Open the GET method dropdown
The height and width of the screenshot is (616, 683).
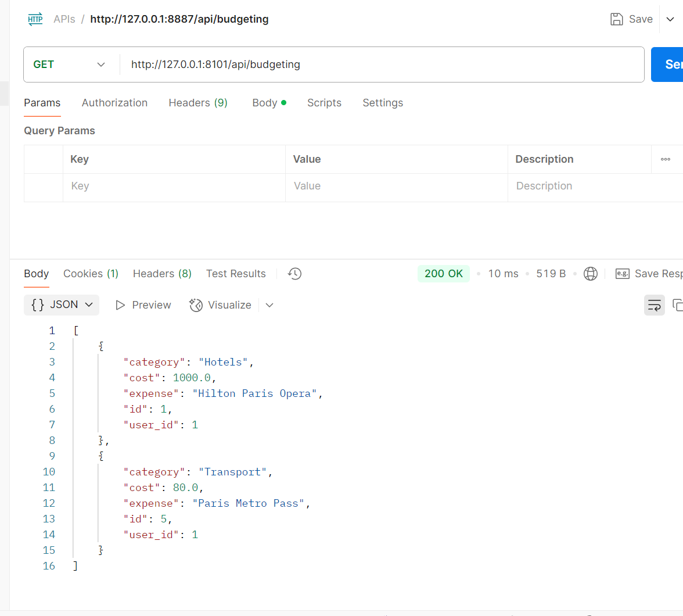(70, 65)
